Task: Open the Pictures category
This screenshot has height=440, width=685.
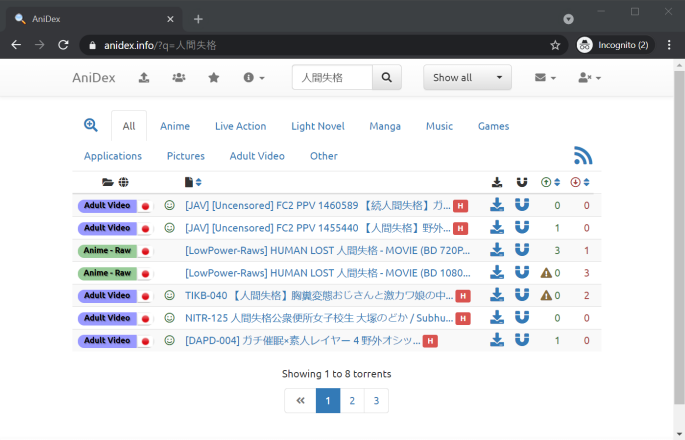Action: point(186,156)
